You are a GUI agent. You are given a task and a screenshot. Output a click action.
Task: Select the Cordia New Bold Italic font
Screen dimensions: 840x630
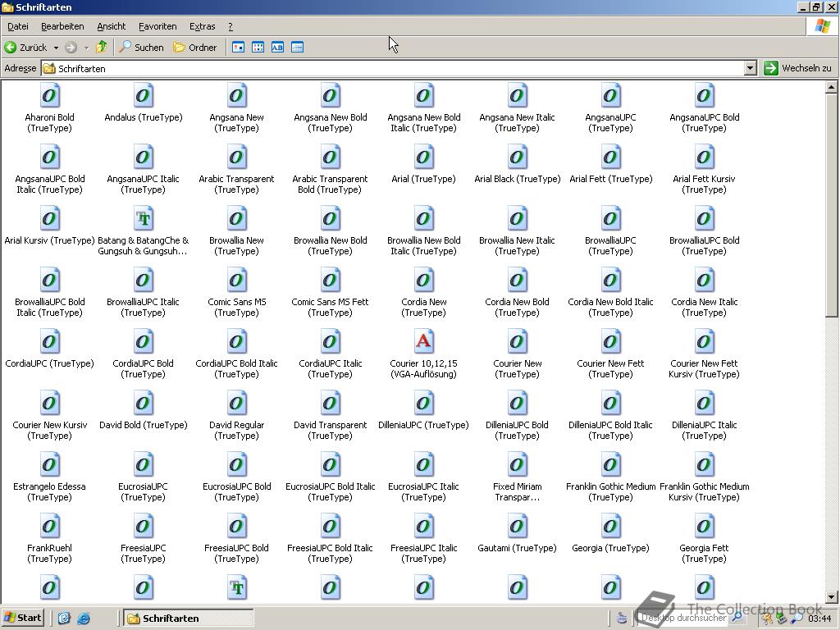click(610, 281)
